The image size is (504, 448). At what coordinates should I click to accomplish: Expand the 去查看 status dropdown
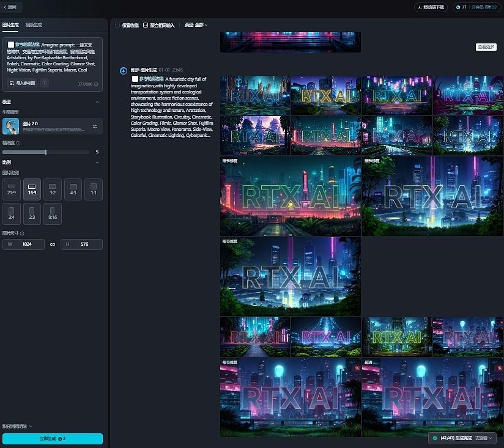483,438
